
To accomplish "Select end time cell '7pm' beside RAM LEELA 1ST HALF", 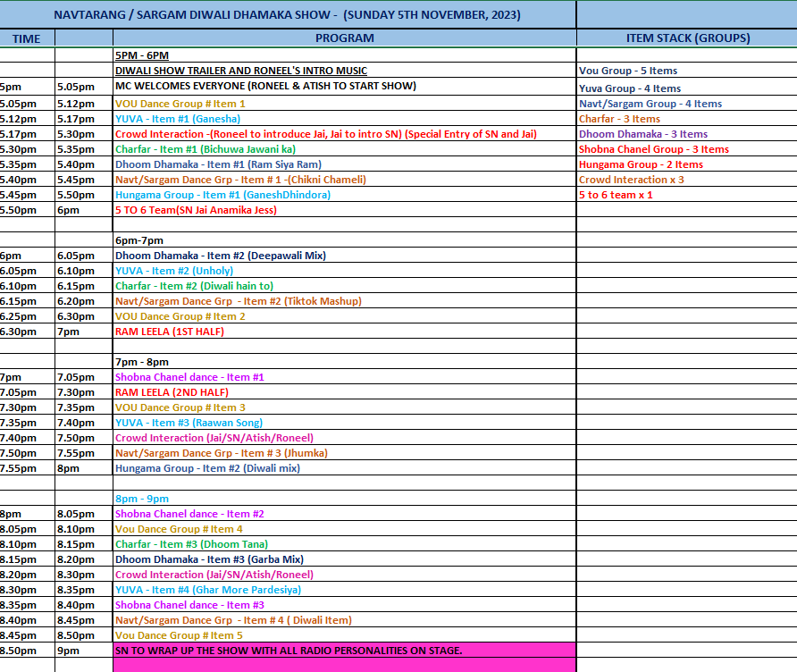I will [x=84, y=332].
